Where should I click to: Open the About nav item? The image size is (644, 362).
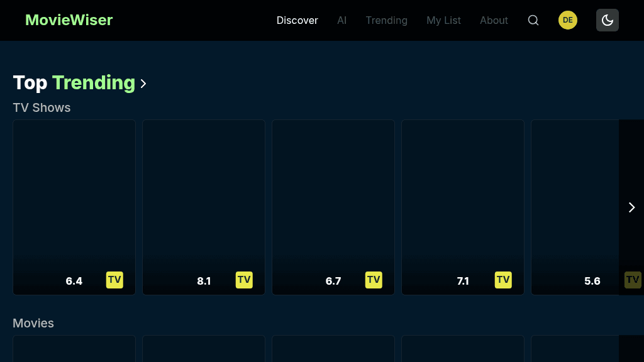[494, 20]
